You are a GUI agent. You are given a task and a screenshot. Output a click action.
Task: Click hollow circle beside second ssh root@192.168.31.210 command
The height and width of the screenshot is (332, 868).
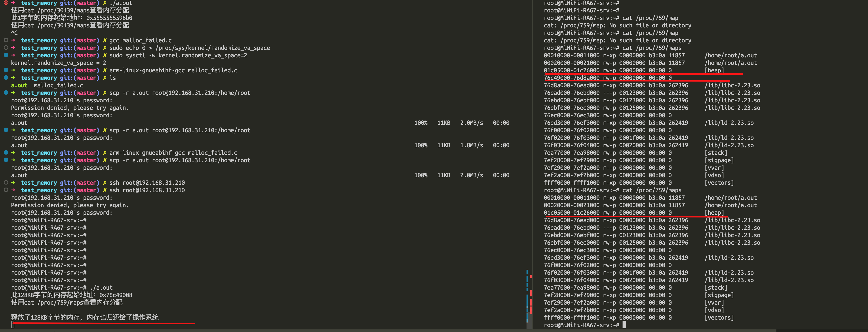pyautogui.click(x=6, y=190)
